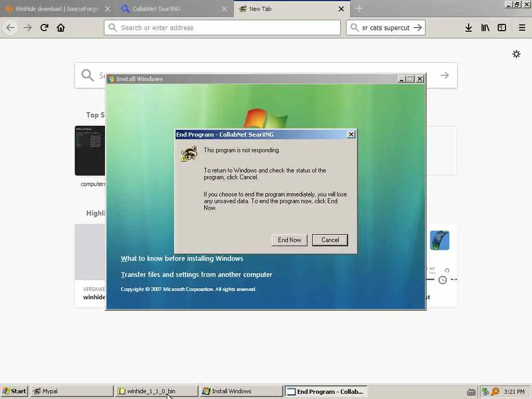Screen dimensions: 532x399
Task: Click the New Tab page search arrow
Action: point(445,75)
